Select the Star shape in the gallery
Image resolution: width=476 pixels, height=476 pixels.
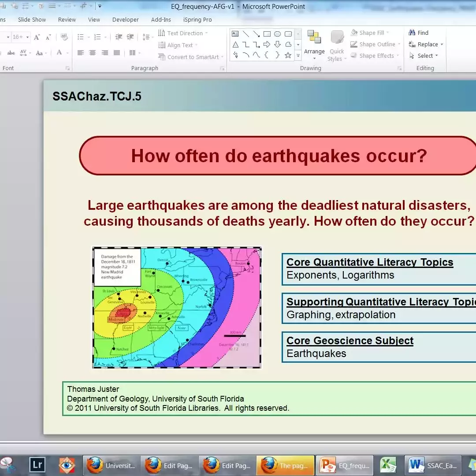pyautogui.click(x=288, y=55)
